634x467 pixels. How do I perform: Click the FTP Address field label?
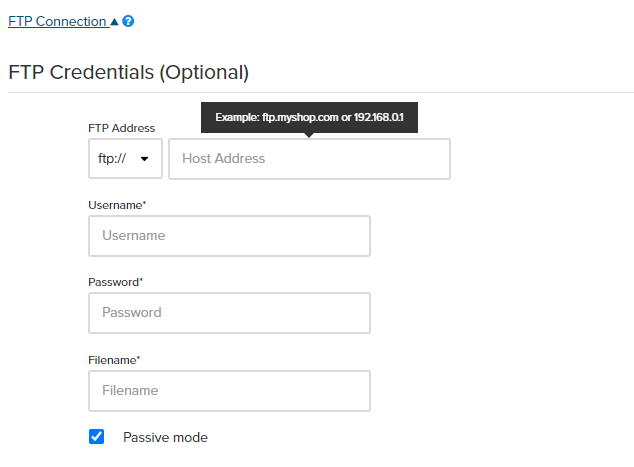pos(121,128)
